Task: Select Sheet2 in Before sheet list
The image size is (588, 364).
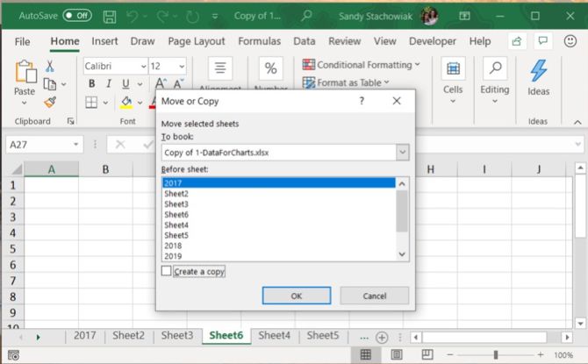Action: coord(278,194)
